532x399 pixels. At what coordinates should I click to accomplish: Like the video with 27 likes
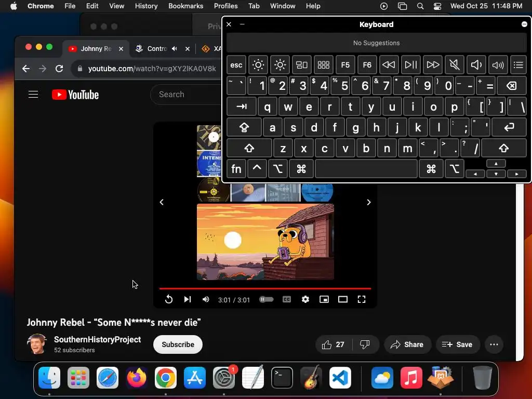[333, 344]
